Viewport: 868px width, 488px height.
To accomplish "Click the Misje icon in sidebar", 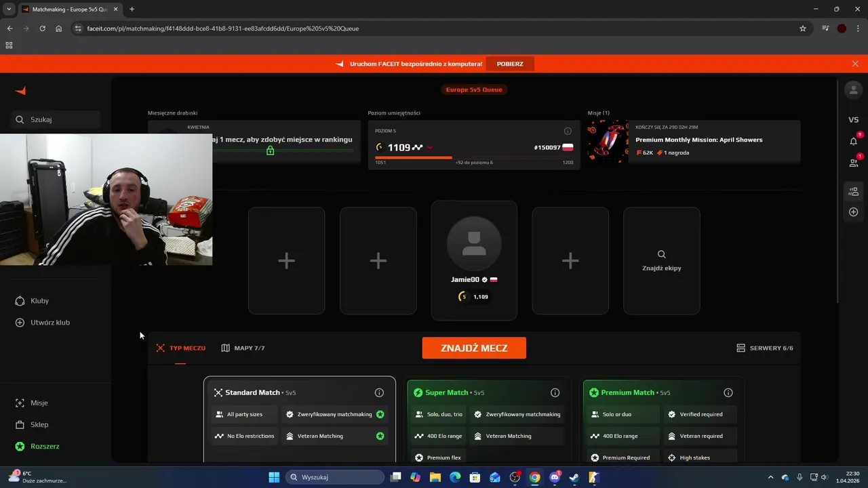I will click(20, 403).
